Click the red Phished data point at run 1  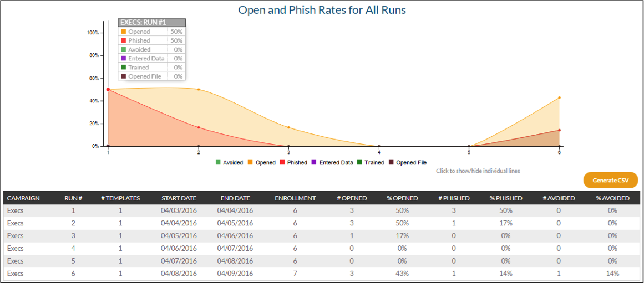(108, 89)
